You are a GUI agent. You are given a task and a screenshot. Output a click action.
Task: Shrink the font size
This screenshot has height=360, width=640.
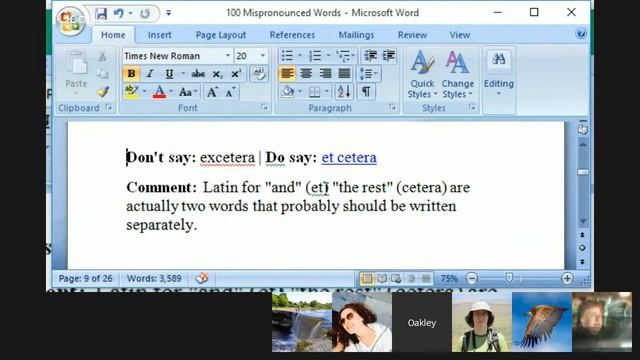pyautogui.click(x=230, y=92)
